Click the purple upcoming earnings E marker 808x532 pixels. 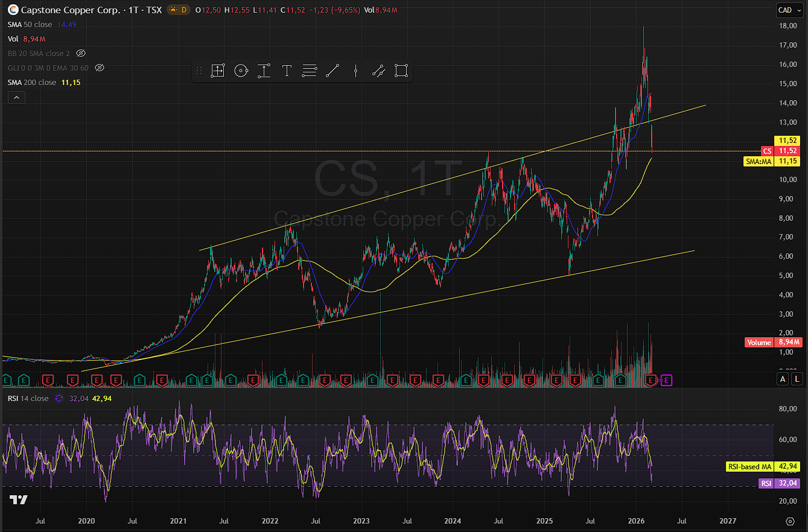[667, 380]
